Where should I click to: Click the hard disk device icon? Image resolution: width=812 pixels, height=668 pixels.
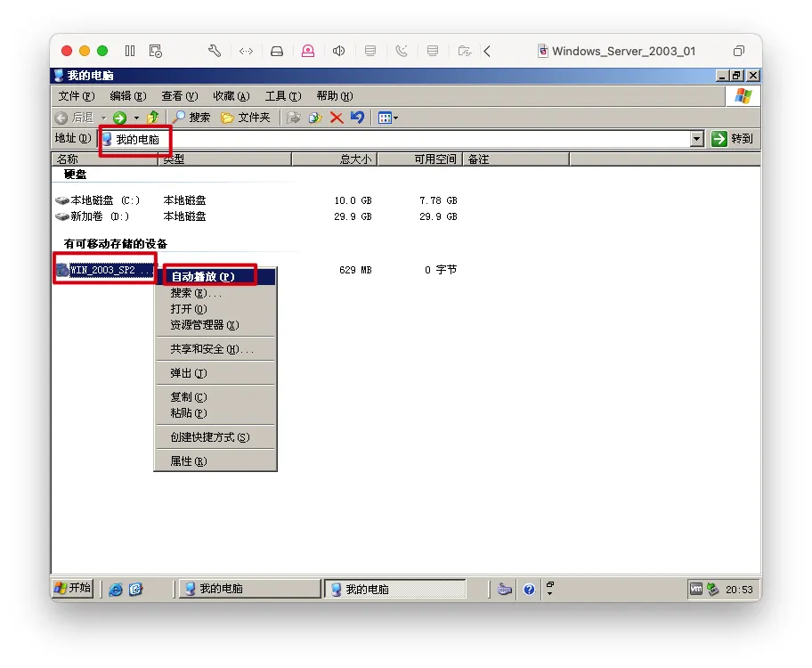click(277, 51)
